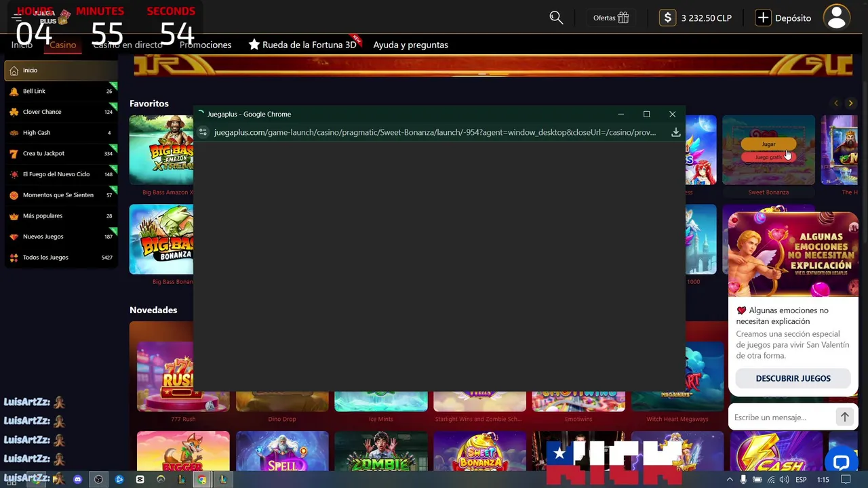
Task: Click the Favoritos section heading
Action: pos(149,104)
